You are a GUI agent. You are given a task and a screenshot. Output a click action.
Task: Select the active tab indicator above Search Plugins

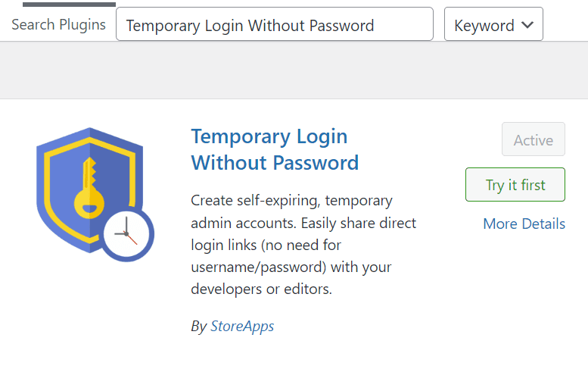(x=69, y=5)
